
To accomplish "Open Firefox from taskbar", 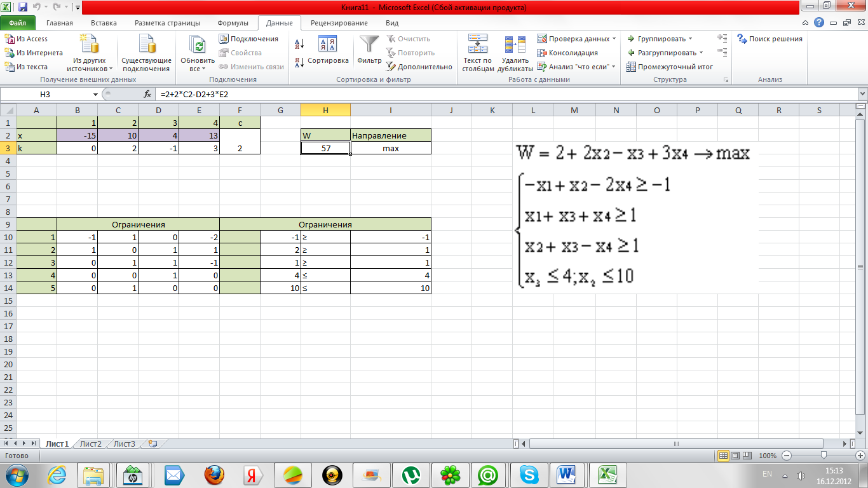I will (x=214, y=474).
